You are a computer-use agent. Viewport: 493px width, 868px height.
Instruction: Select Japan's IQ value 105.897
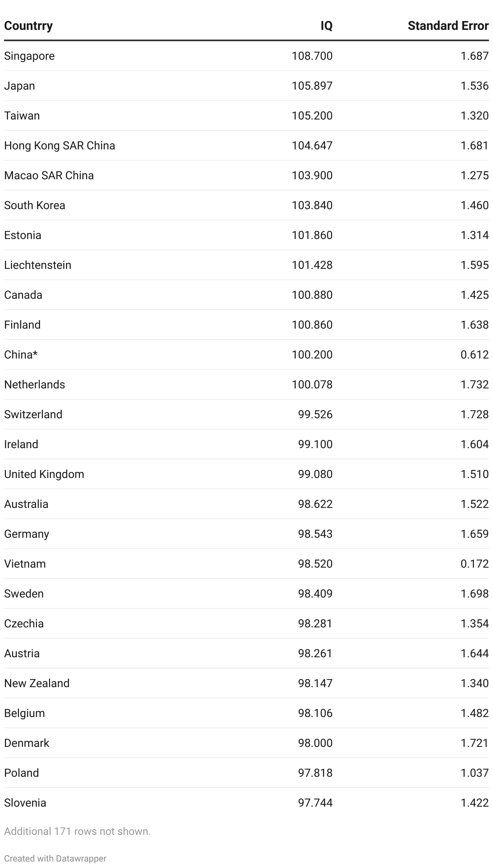[x=312, y=86]
